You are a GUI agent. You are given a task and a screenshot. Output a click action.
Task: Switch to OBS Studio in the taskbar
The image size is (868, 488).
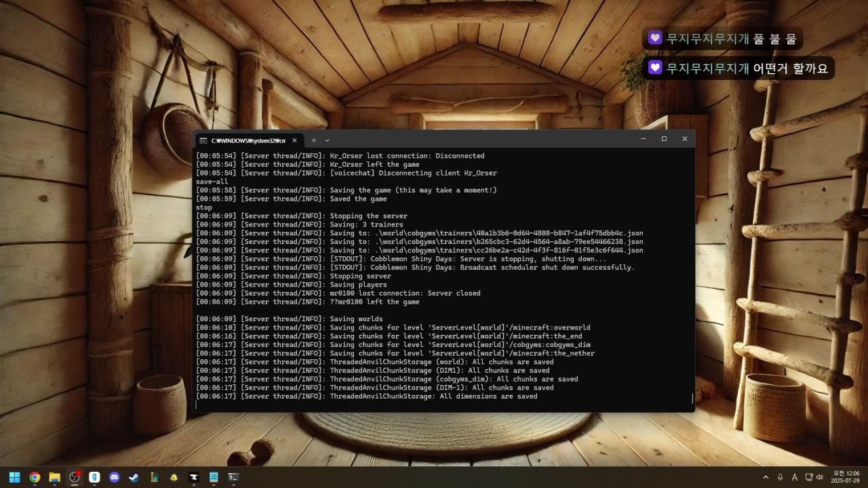click(x=75, y=477)
